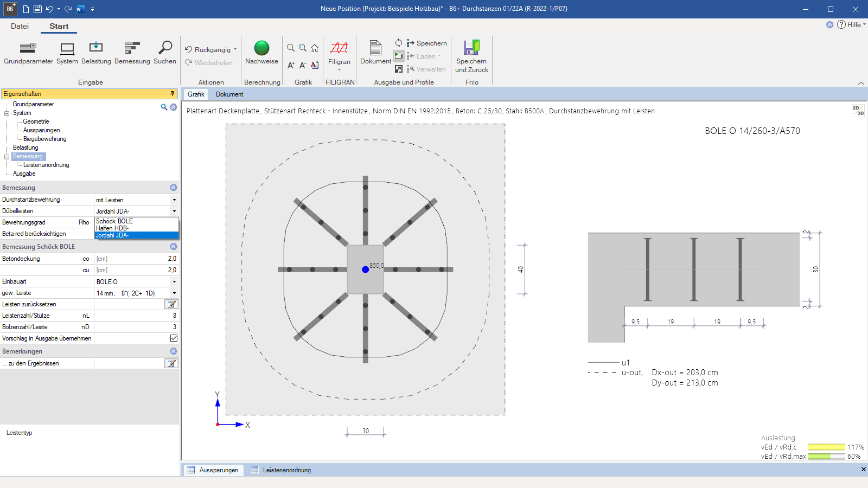
Task: Click the edit icon for zu den Ergebnissen
Action: click(x=171, y=363)
